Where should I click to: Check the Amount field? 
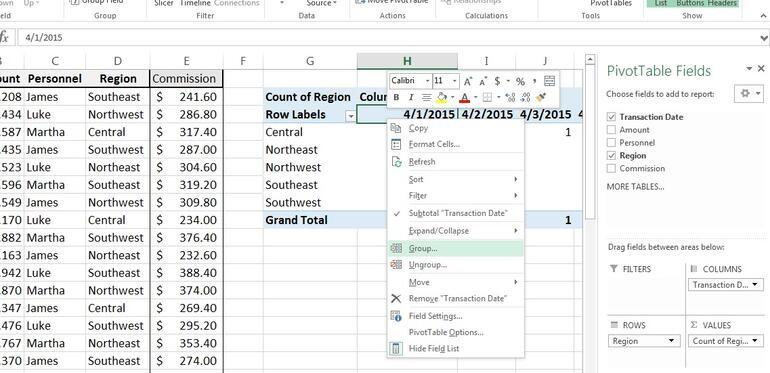pyautogui.click(x=611, y=130)
